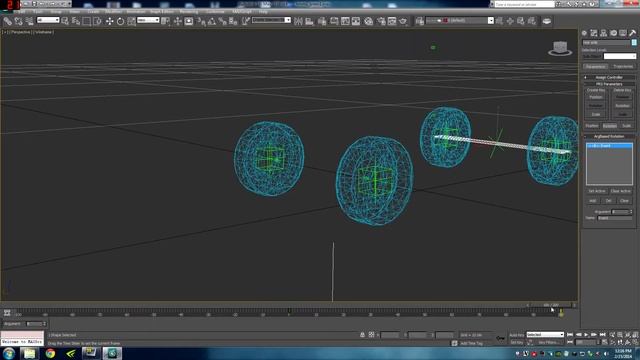The height and width of the screenshot is (360, 640).
Task: Open the Rendering menu
Action: (x=189, y=11)
